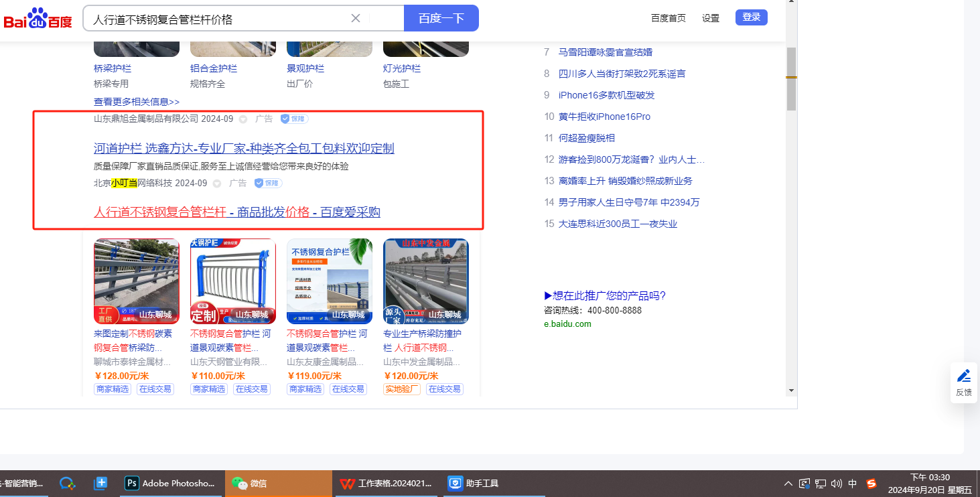Clear the search box with the X icon
The height and width of the screenshot is (497, 980).
point(356,18)
